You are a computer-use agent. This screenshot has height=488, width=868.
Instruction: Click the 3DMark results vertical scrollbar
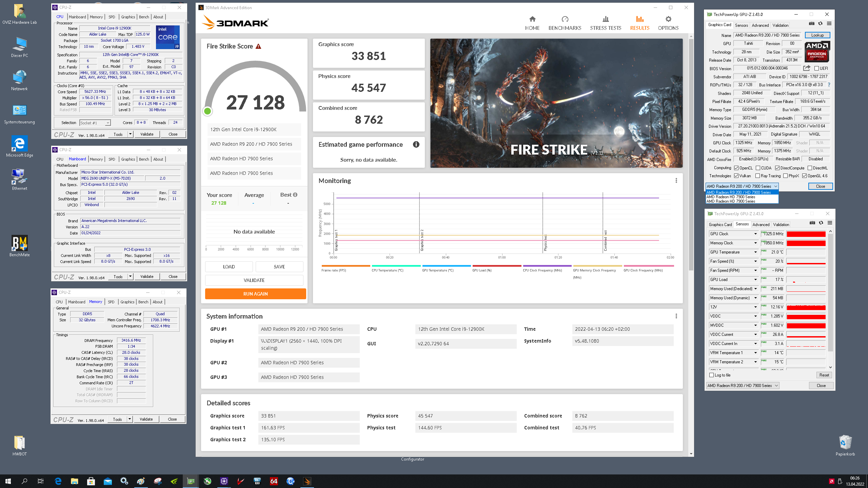(x=691, y=154)
